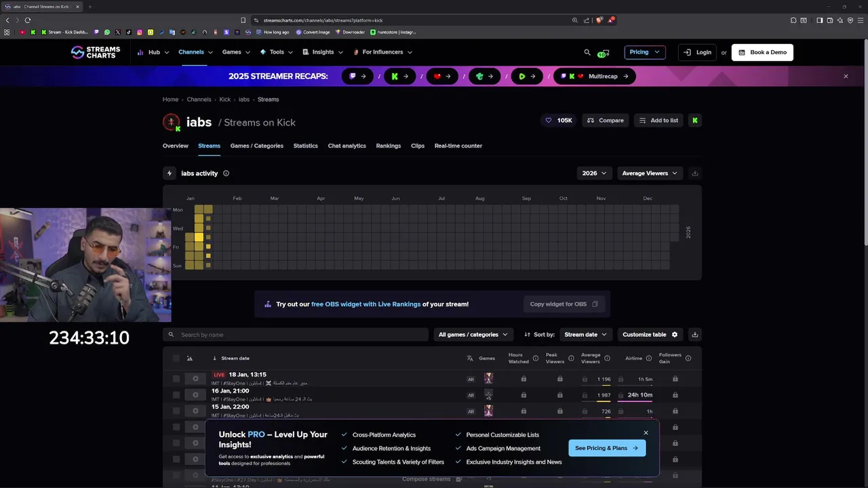Open Multirecap in the recap banner

595,77
